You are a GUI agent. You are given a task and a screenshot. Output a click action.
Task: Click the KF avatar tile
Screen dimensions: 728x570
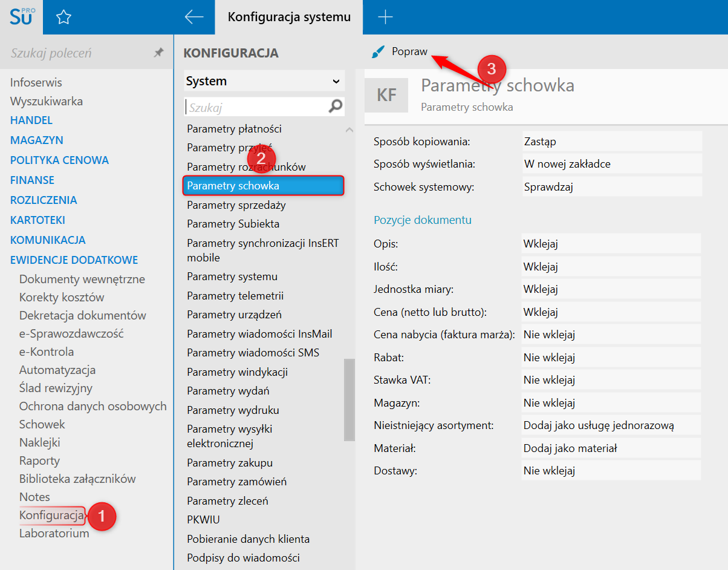pos(387,95)
